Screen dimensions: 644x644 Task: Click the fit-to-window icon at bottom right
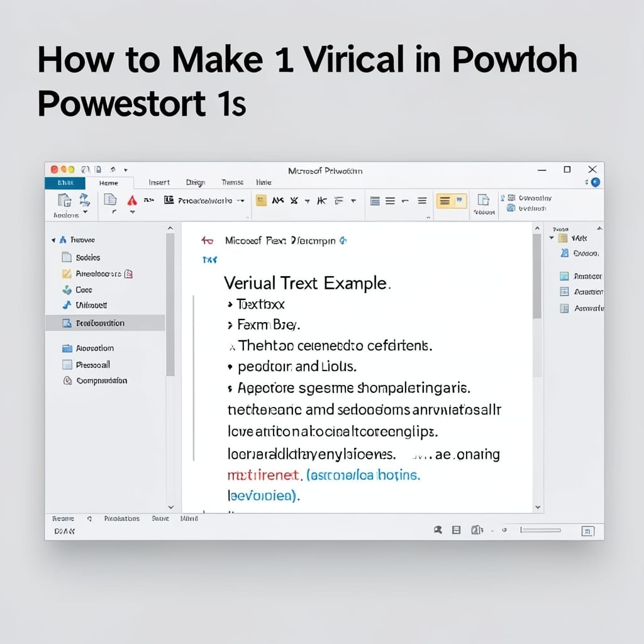[588, 531]
